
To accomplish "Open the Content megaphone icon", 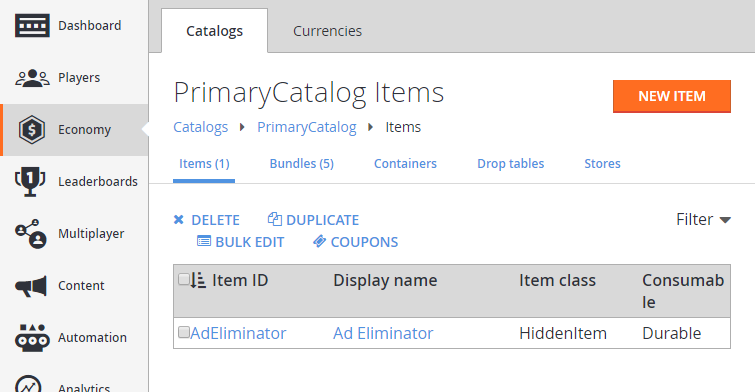I will [x=31, y=286].
